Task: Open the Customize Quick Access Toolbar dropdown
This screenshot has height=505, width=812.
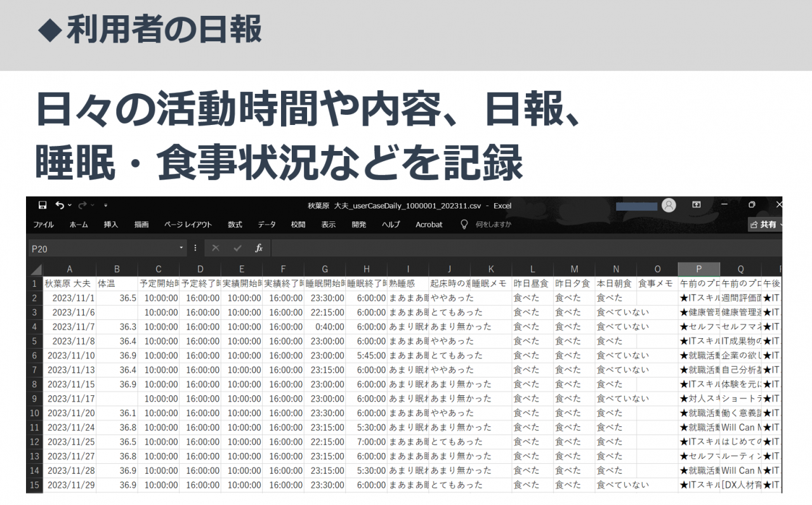Action: pos(106,206)
